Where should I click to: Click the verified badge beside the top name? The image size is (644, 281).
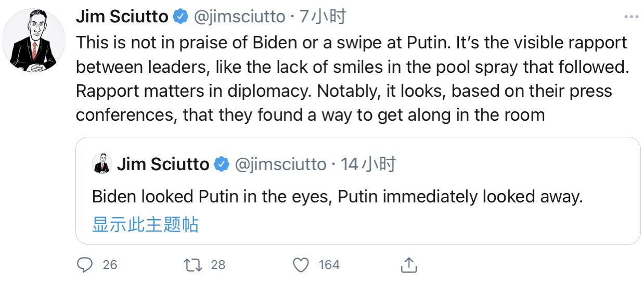(180, 17)
